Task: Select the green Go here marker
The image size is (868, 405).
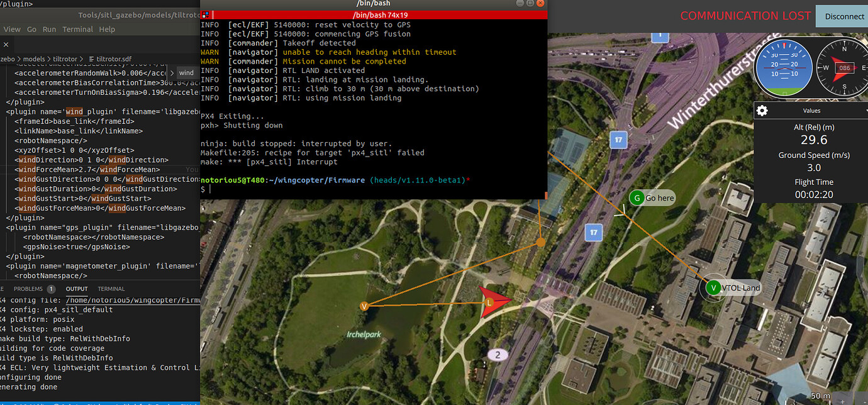Action: (637, 197)
